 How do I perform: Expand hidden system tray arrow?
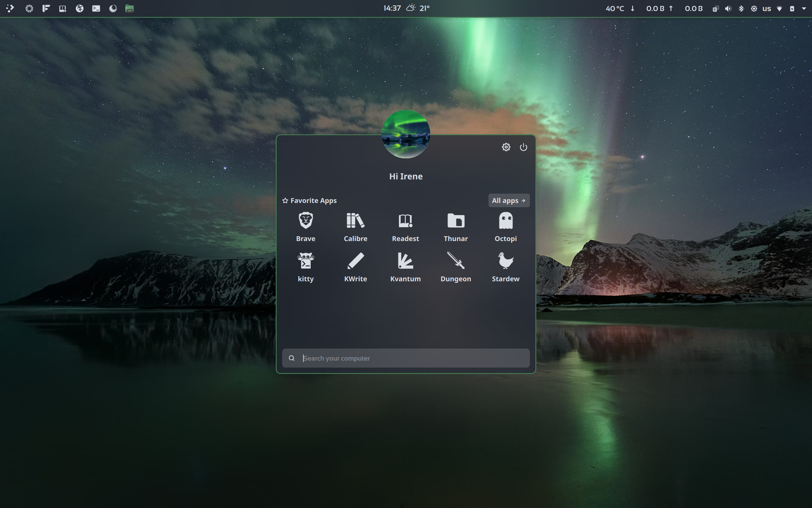(x=804, y=8)
